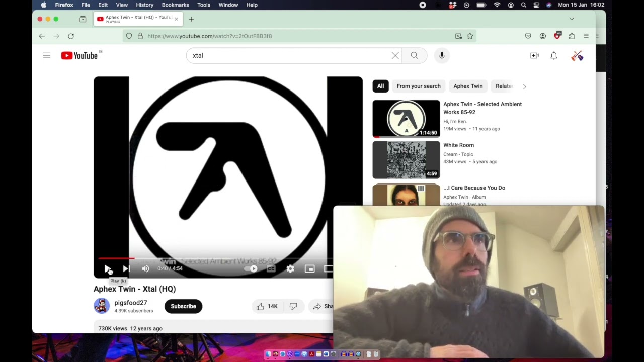Open the Edit menu

click(103, 5)
